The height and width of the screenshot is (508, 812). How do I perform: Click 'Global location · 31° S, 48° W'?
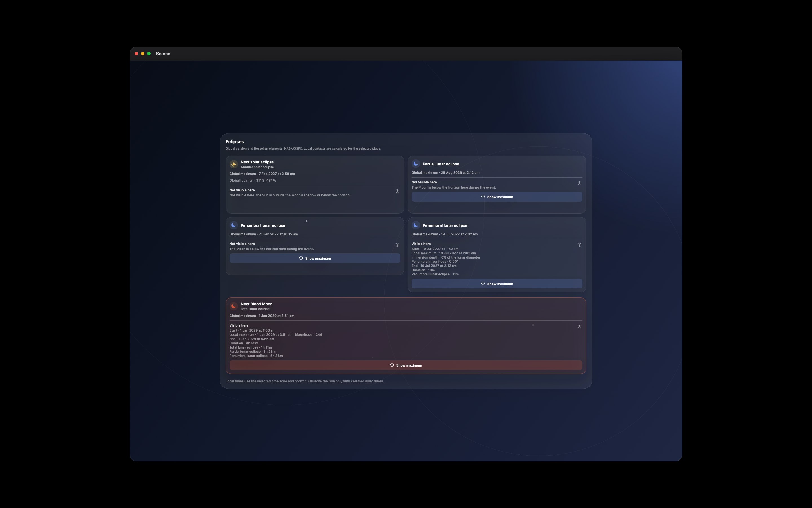click(x=253, y=180)
